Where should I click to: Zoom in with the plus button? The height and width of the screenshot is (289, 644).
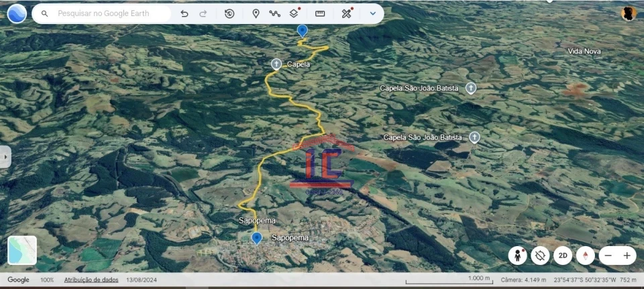point(627,255)
